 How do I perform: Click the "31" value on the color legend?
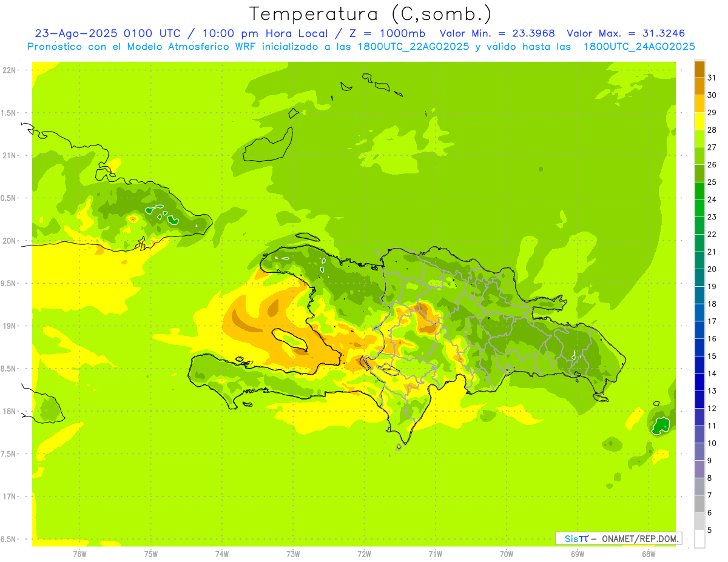[x=712, y=78]
